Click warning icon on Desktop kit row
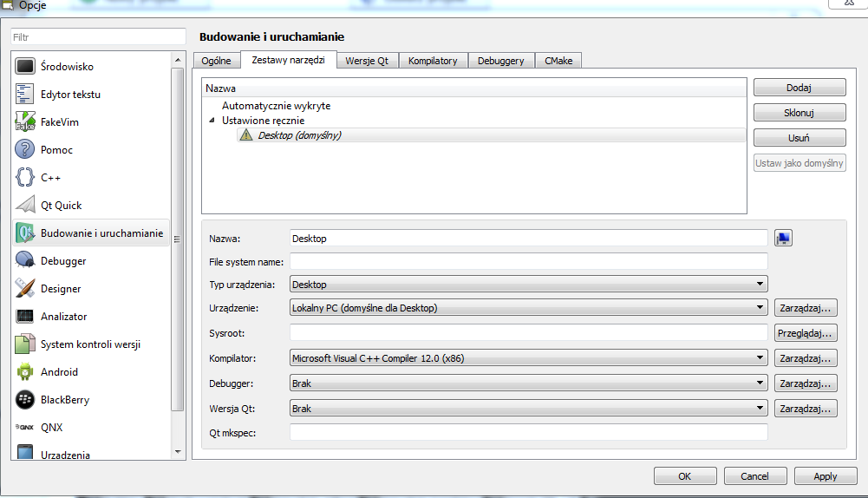The height and width of the screenshot is (498, 868). (246, 135)
